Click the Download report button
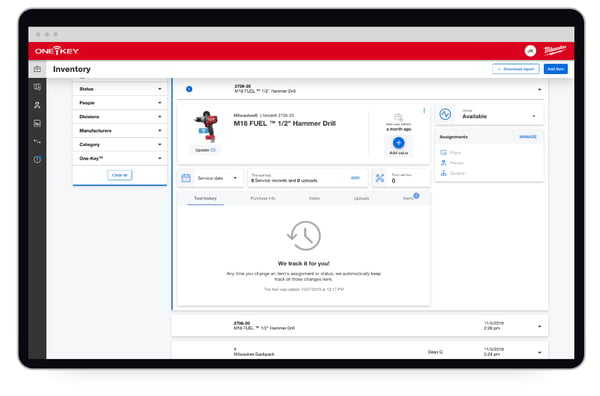The height and width of the screenshot is (396, 600). pos(515,69)
